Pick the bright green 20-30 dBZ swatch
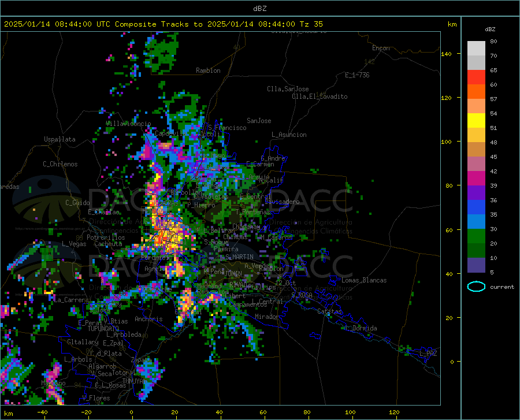 [x=476, y=236]
